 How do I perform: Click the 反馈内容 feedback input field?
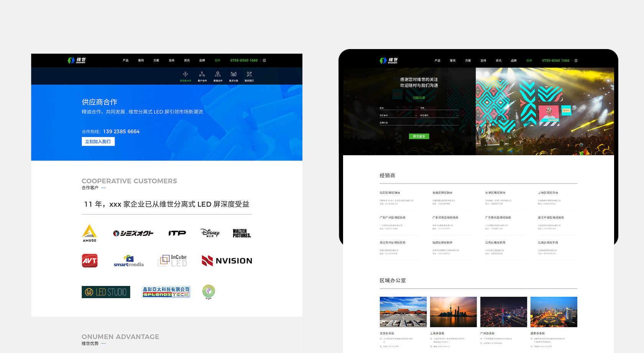pos(419,123)
